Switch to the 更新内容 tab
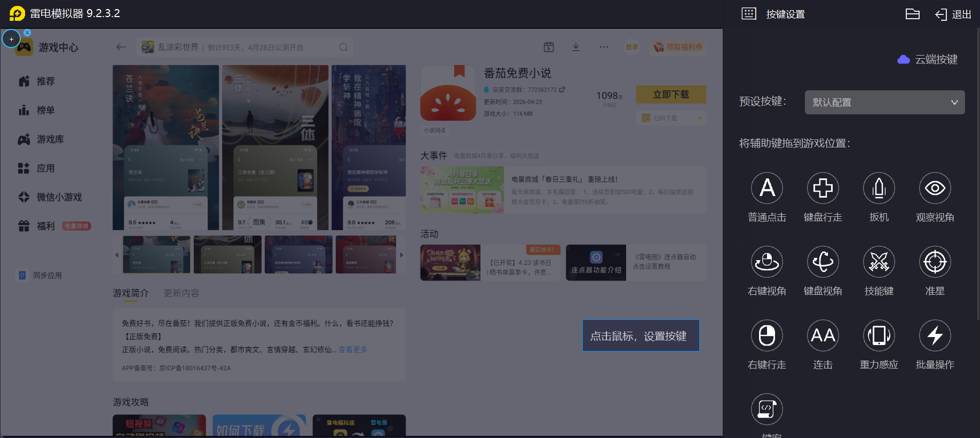 pyautogui.click(x=181, y=293)
